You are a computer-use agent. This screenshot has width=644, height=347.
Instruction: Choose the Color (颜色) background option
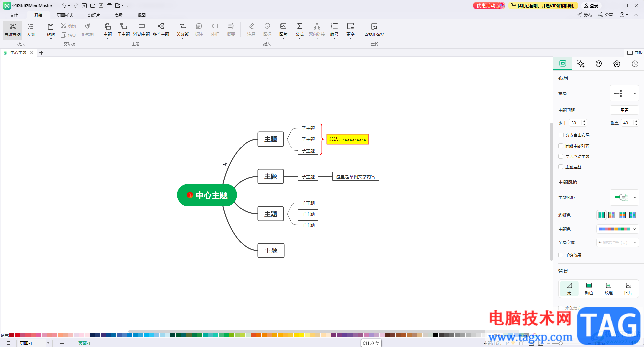pyautogui.click(x=589, y=288)
